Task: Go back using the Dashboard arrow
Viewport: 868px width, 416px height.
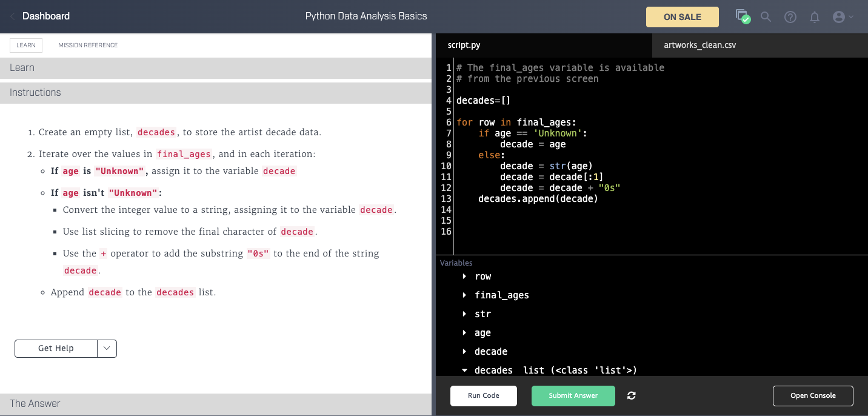Action: [13, 16]
